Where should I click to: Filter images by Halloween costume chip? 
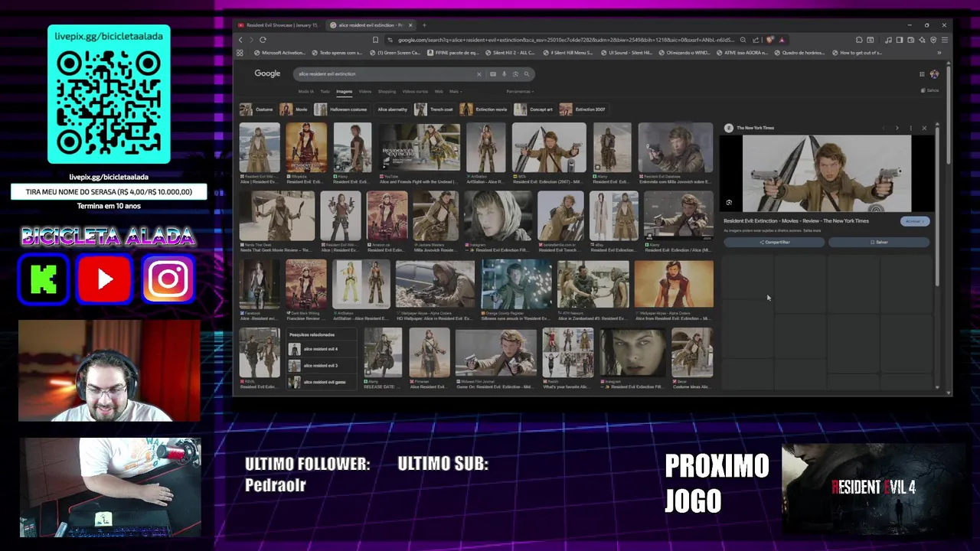coord(341,109)
